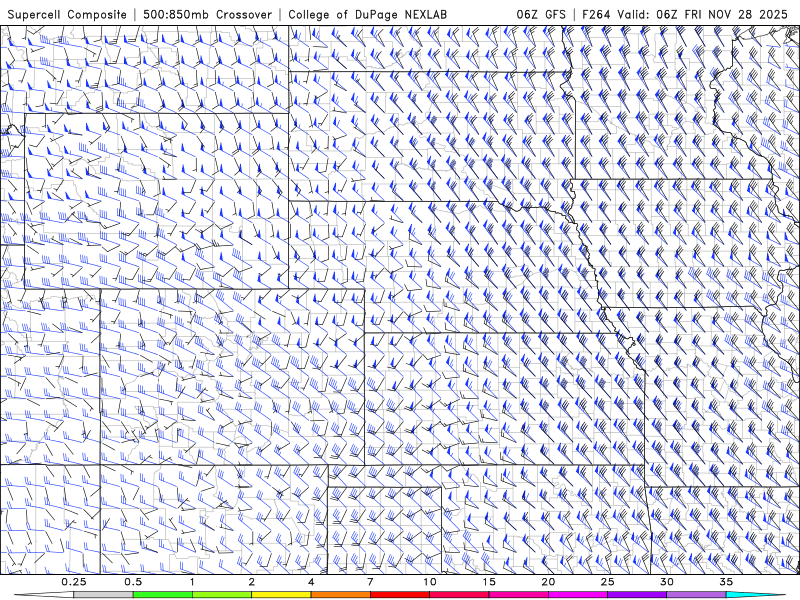Click the '10' legend value label
Screen dimensions: 800x600
tap(430, 582)
